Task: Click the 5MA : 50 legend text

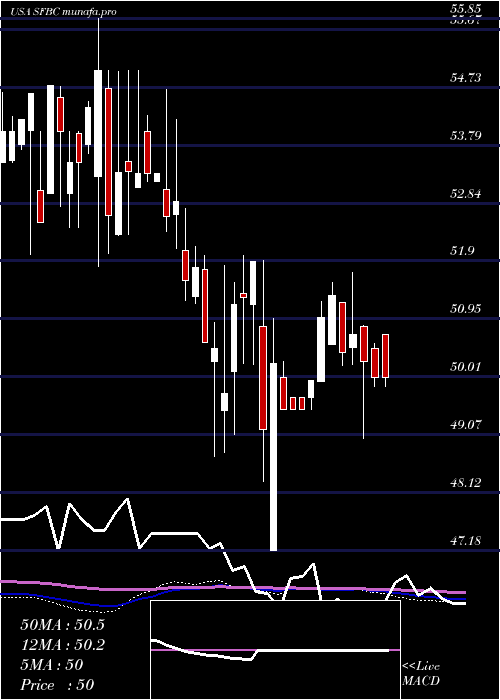Action: [52, 665]
